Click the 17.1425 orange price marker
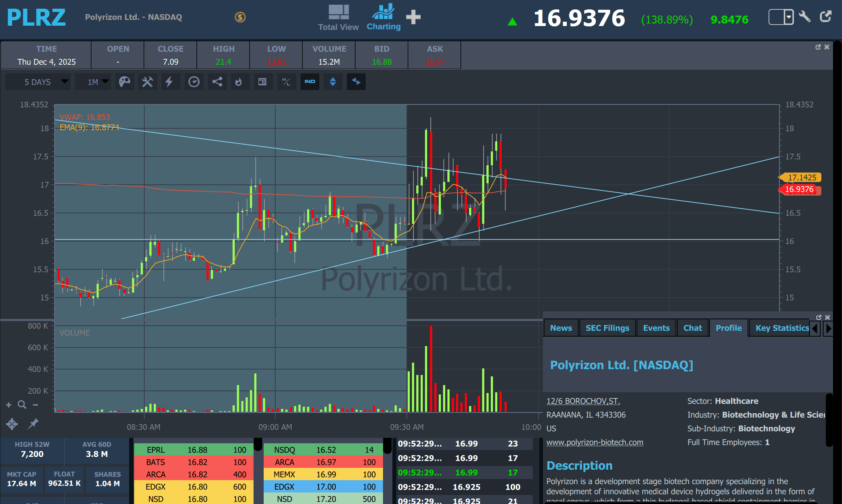 (801, 178)
